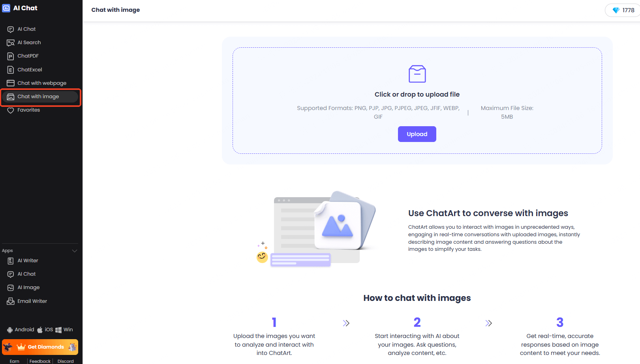Click the file box upload icon
This screenshot has height=364, width=640.
417,74
